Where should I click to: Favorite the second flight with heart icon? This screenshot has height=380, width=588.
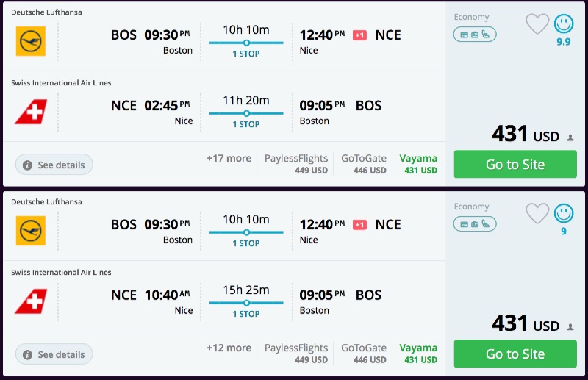(x=537, y=214)
